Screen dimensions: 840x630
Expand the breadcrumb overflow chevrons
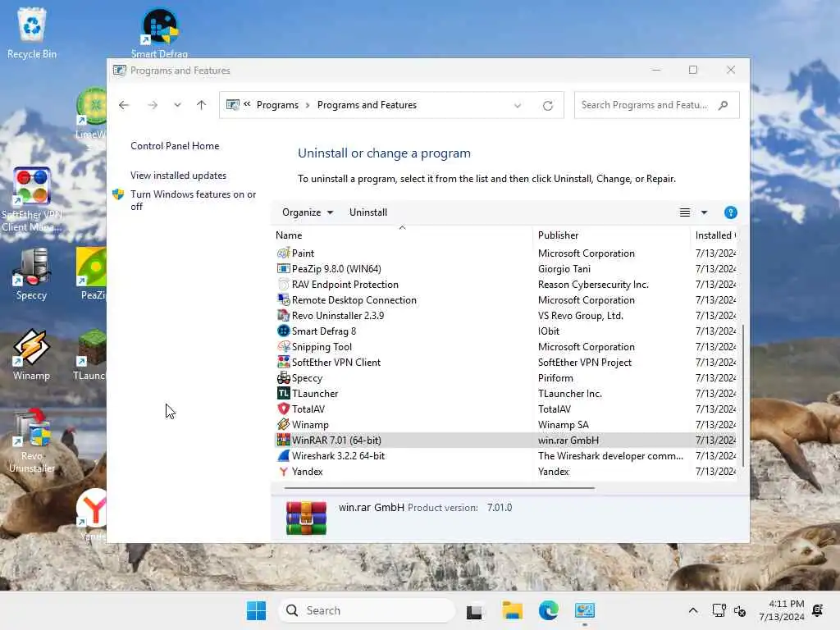[x=247, y=104]
